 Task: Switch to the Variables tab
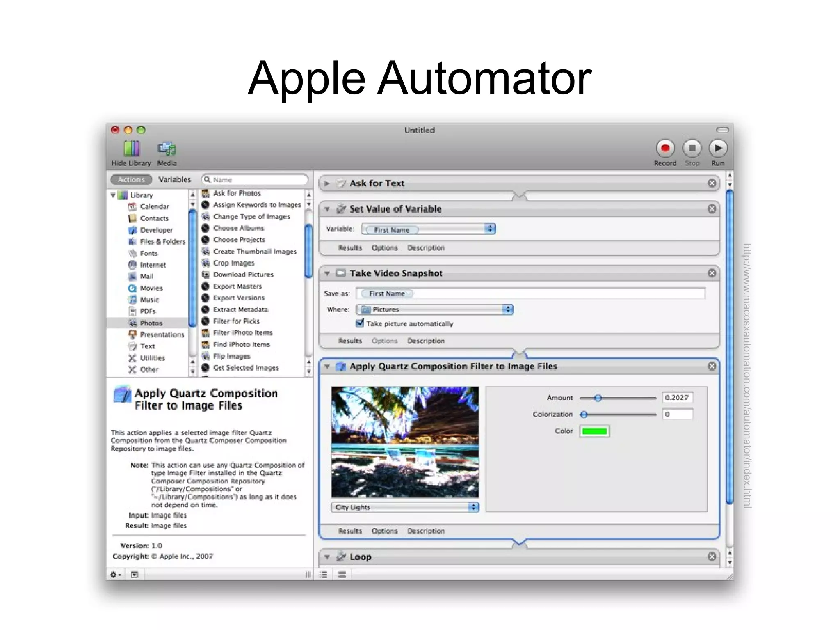pos(175,179)
